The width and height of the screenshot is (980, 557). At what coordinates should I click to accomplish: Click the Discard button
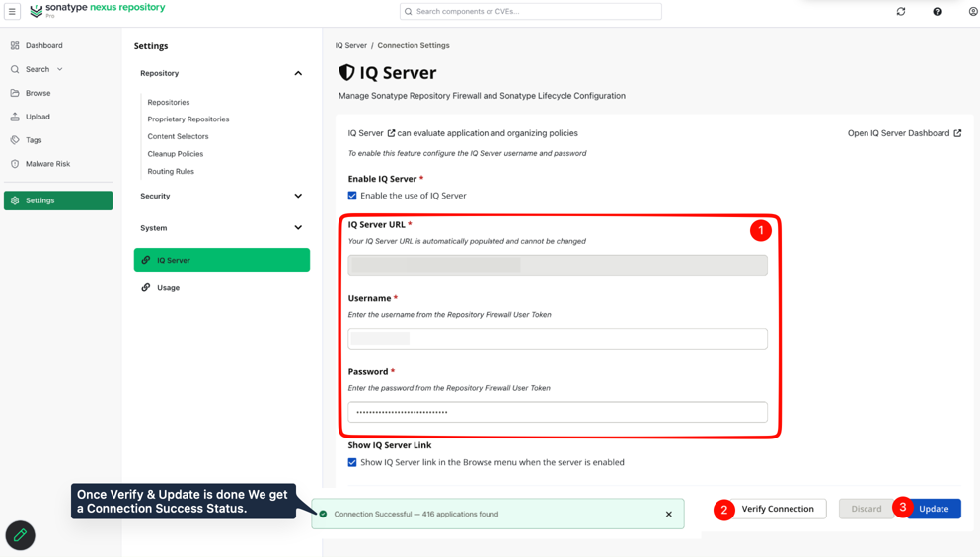(x=867, y=509)
